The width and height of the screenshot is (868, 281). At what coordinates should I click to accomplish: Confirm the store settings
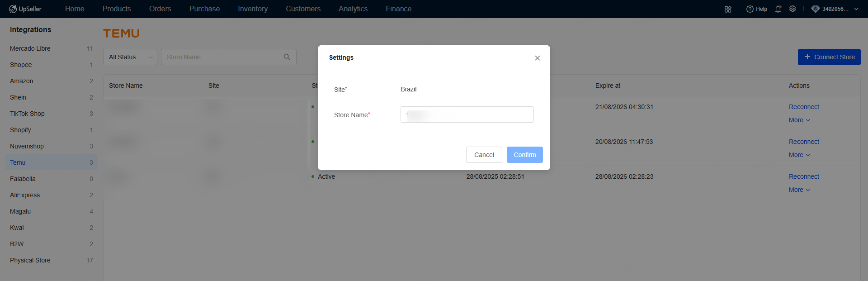tap(525, 155)
